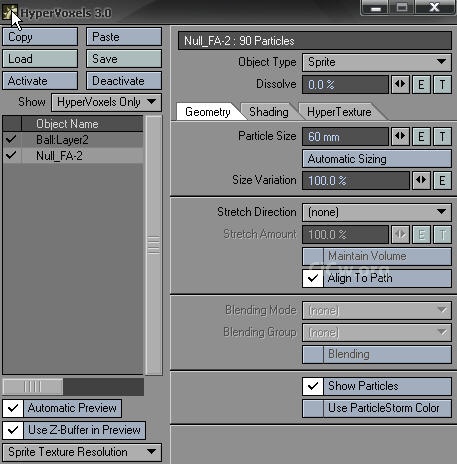The height and width of the screenshot is (464, 457).
Task: Close the HyperVoxels window
Action: pos(435,7)
